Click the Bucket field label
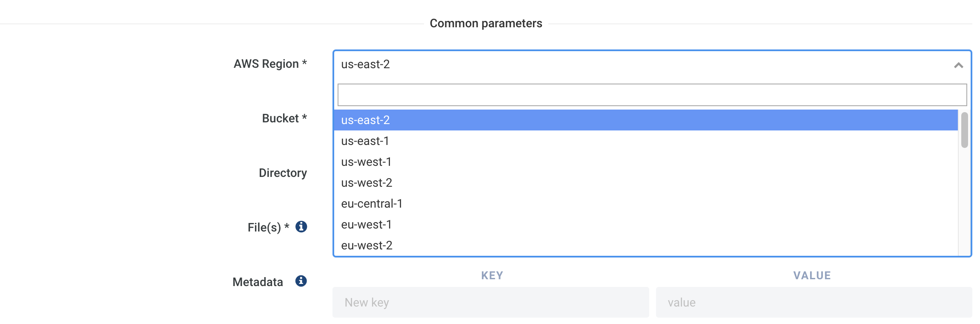The image size is (980, 324). click(x=284, y=119)
